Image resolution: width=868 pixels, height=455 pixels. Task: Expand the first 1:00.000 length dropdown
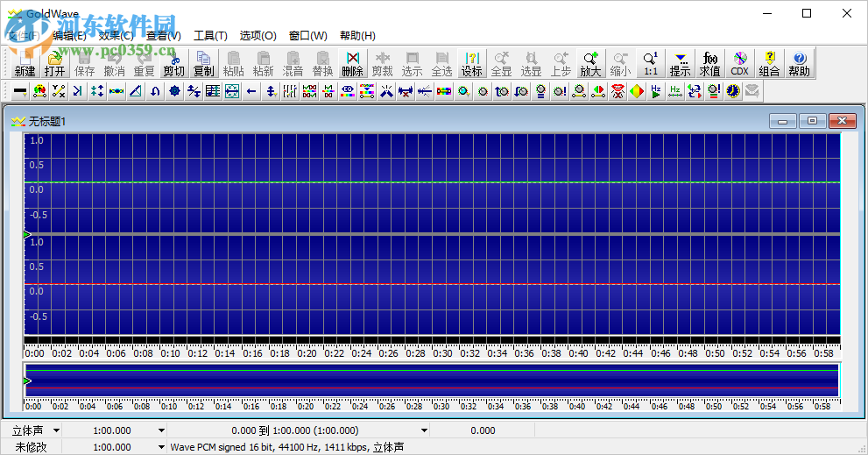161,430
